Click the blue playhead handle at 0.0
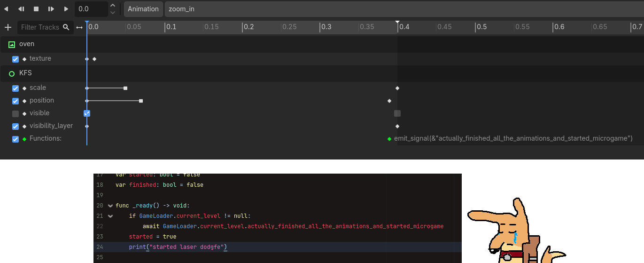Screen dimensions: 644x263 coord(87,23)
